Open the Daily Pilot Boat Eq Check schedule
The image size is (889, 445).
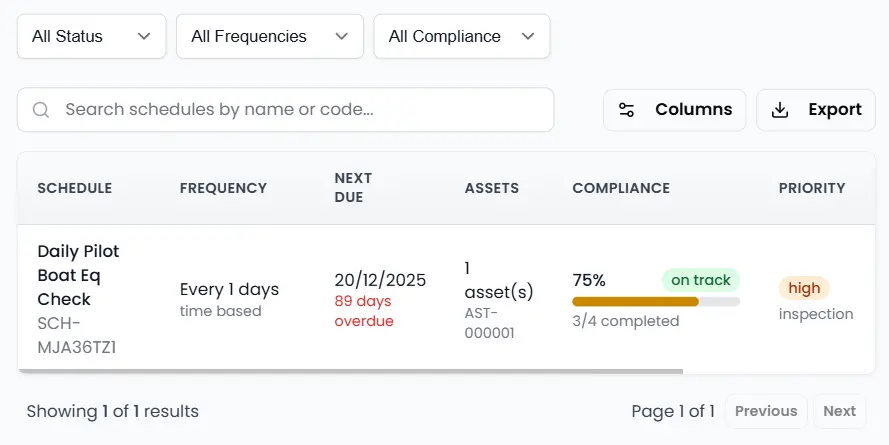(78, 275)
